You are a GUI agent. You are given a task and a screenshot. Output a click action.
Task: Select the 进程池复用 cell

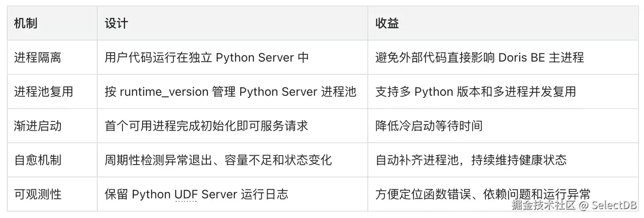click(x=52, y=91)
